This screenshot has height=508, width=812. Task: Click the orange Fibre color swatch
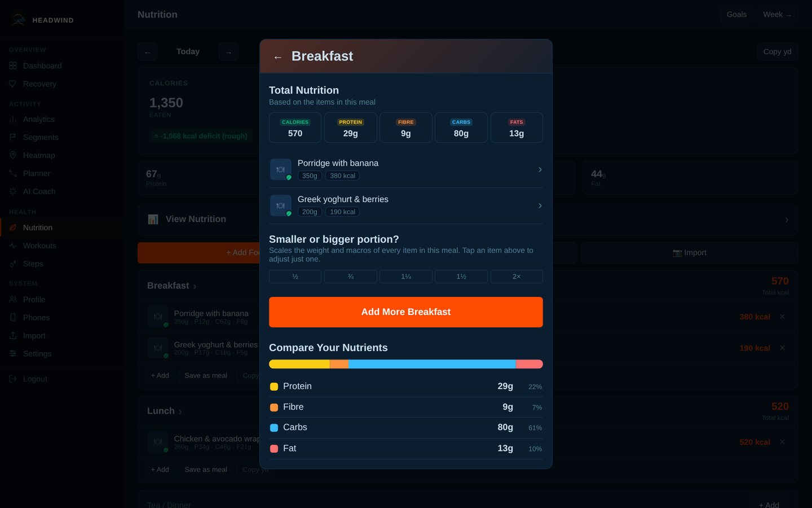coord(274,407)
